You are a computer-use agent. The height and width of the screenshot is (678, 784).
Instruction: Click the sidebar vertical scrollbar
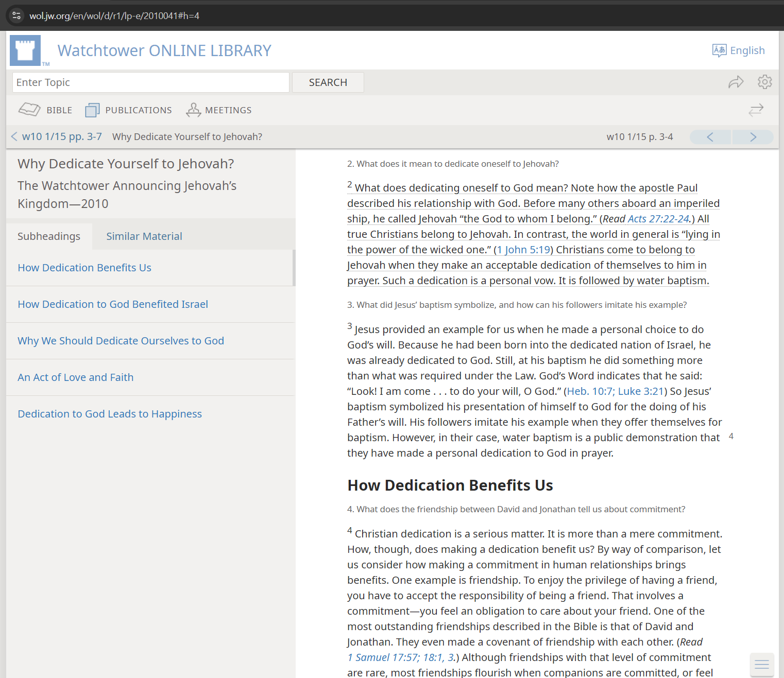(294, 268)
